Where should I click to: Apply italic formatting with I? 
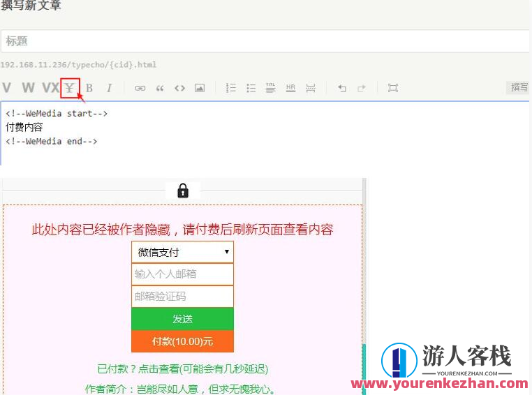pyautogui.click(x=109, y=88)
